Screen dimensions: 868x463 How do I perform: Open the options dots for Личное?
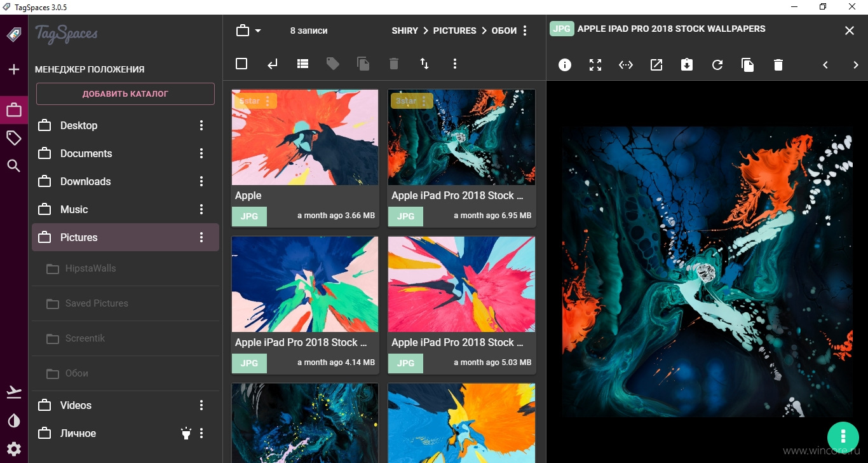[201, 433]
